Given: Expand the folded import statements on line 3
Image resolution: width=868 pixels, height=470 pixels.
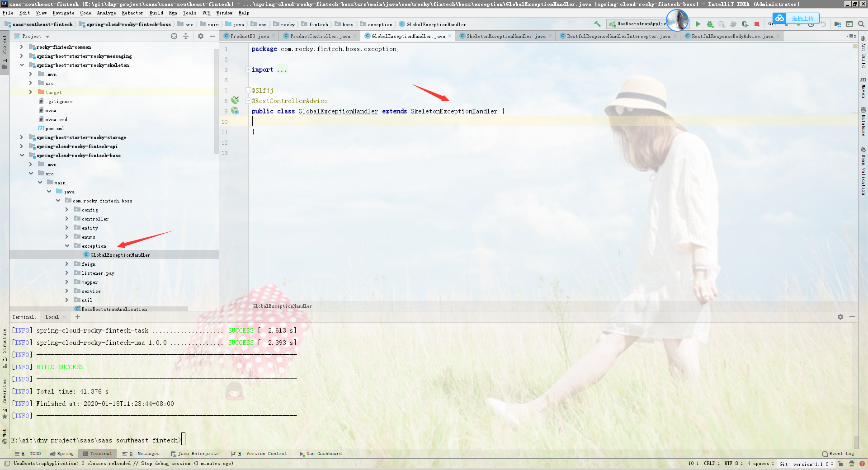Looking at the screenshot, I should click(x=248, y=69).
